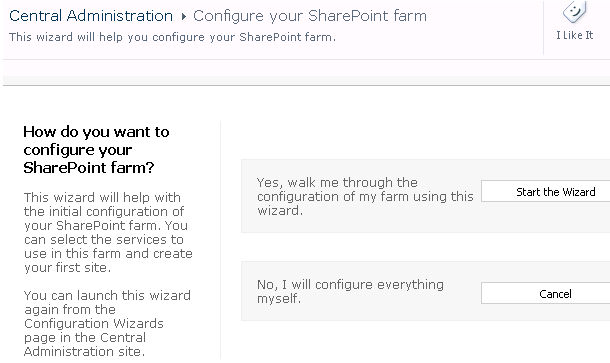The width and height of the screenshot is (610, 363).
Task: Click the separator line left of I Like It
Action: [543, 27]
